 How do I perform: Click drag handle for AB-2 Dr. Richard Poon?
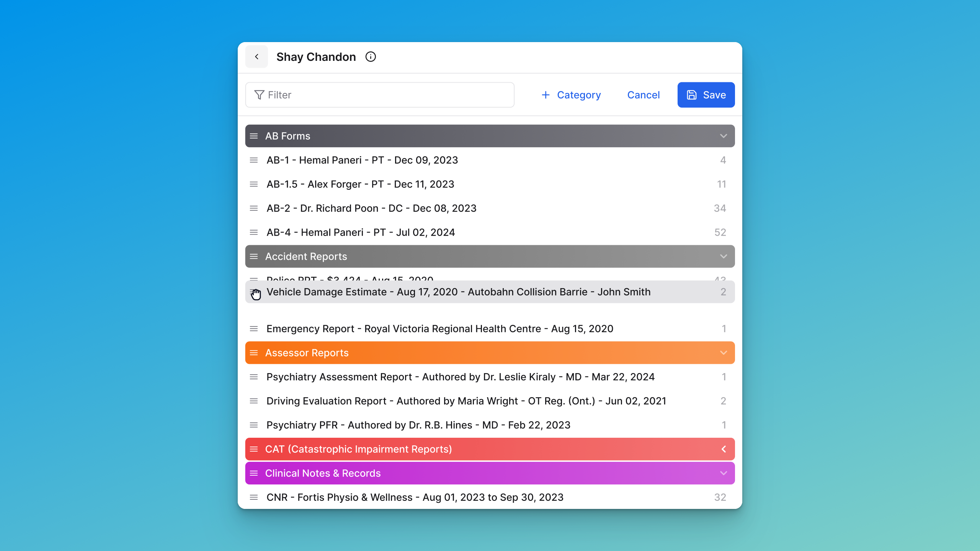[x=254, y=208]
